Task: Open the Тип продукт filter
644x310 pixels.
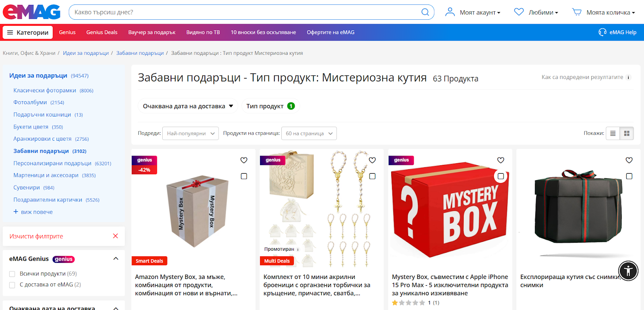Action: tap(270, 106)
